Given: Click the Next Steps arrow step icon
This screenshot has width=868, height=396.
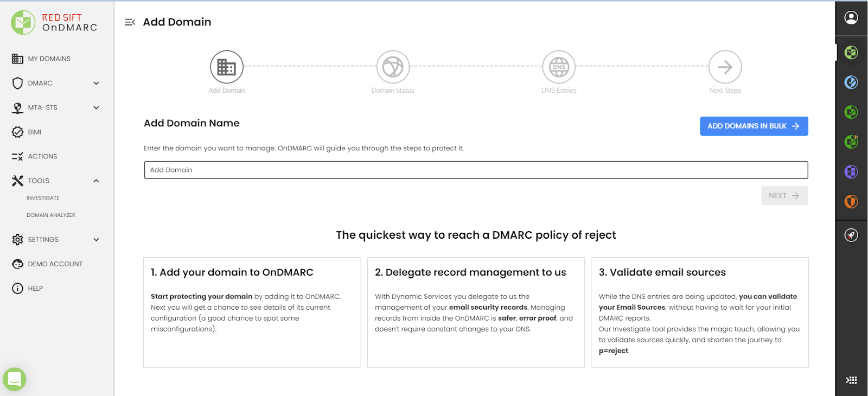Looking at the screenshot, I should point(725,67).
